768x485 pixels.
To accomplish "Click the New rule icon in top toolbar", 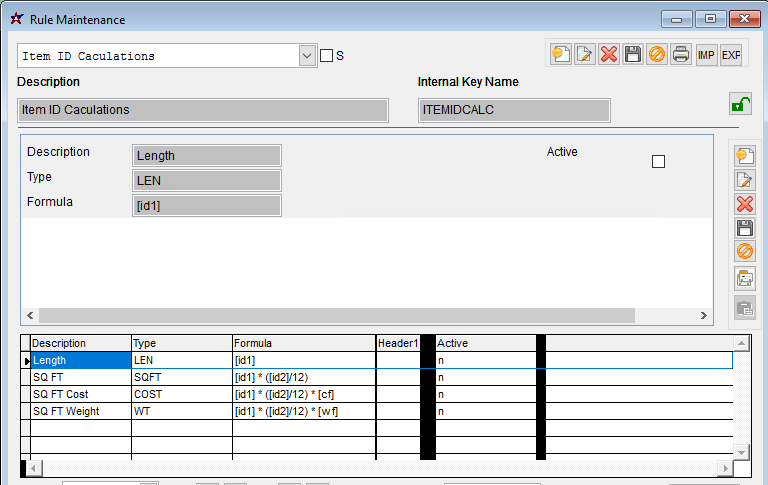I will 561,55.
